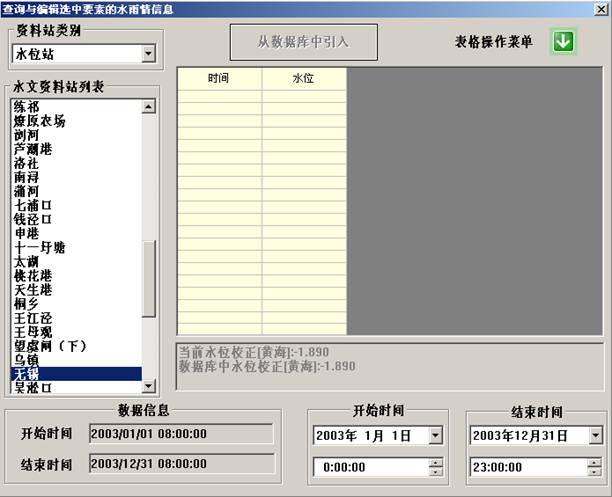
Task: Increase start time 0:00:00 with up spinner
Action: click(435, 461)
